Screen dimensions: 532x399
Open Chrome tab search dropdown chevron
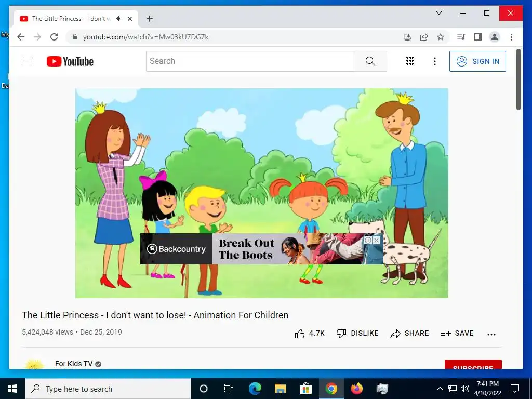(438, 13)
